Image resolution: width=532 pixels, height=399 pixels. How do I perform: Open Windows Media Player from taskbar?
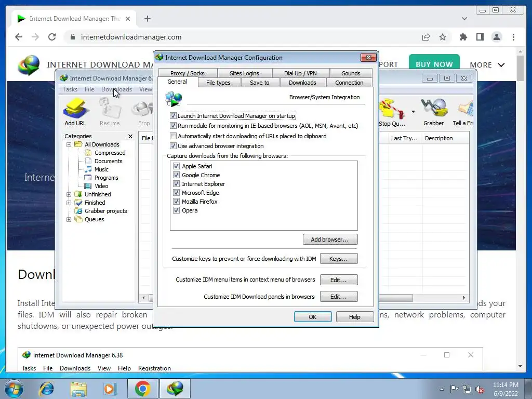110,389
